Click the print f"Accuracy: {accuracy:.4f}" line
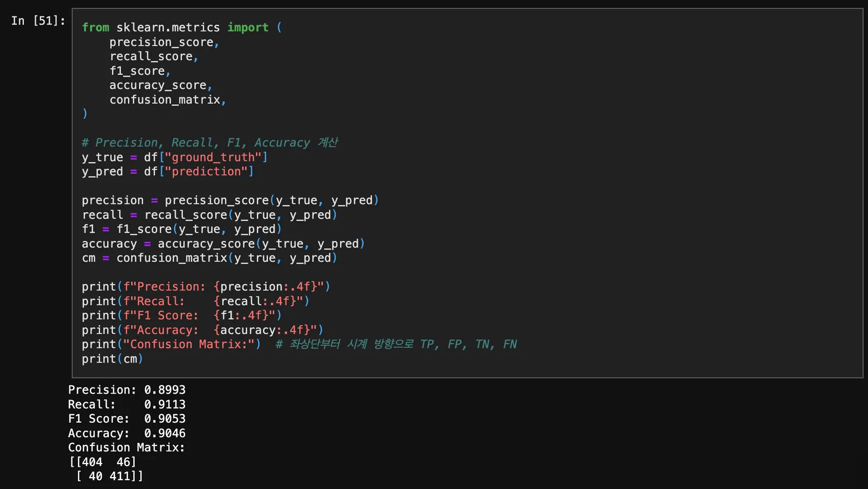The width and height of the screenshot is (868, 489). coord(202,330)
